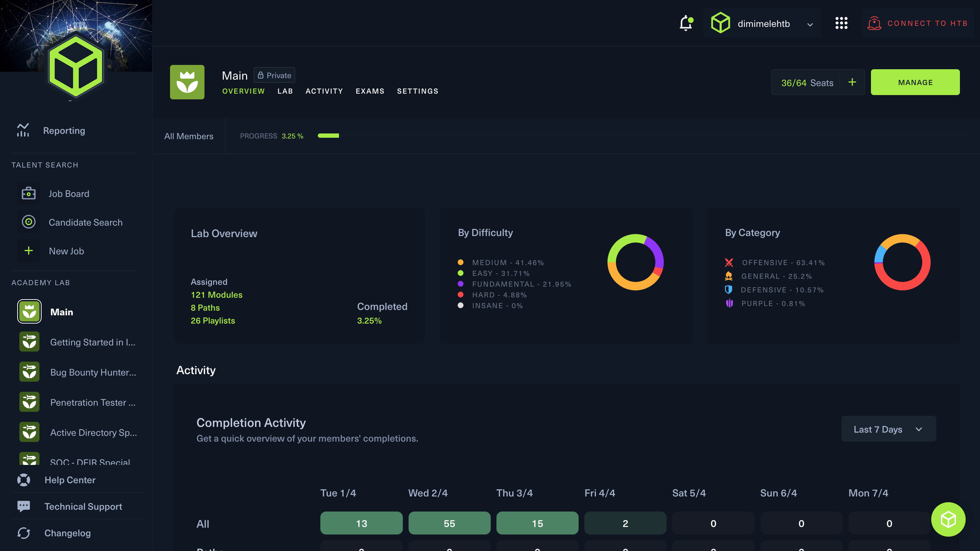Switch to the EXAMS tab

point(370,91)
